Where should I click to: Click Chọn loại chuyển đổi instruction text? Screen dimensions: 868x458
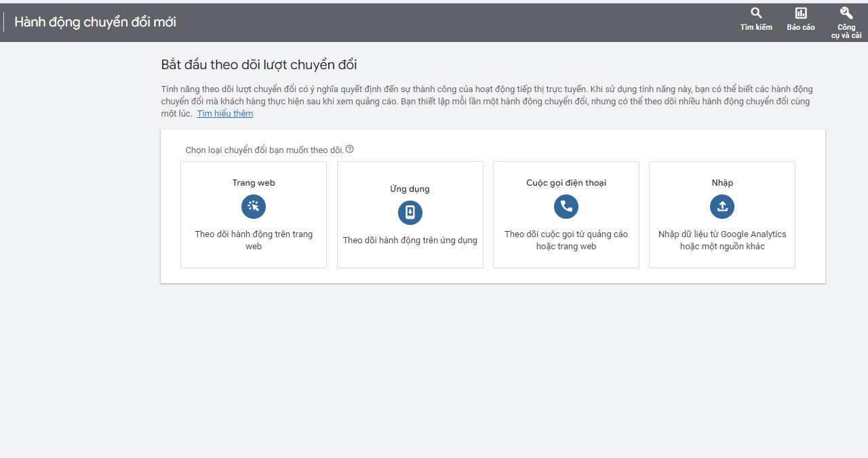[x=263, y=150]
